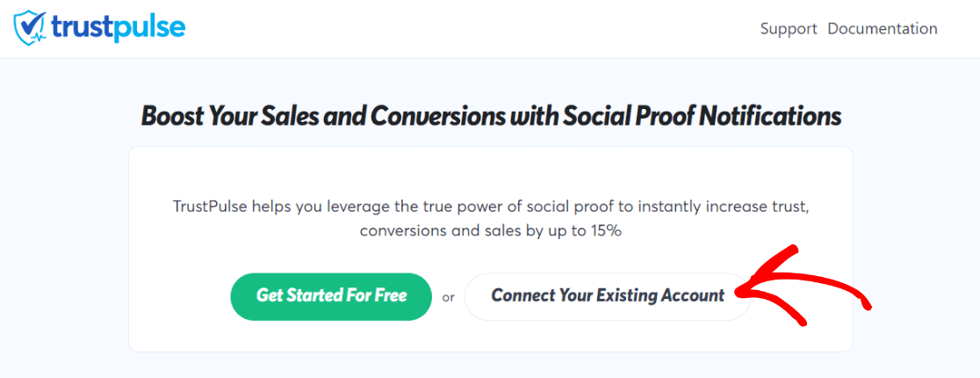This screenshot has height=378, width=980.
Task: Click "Free" on the green button
Action: [388, 296]
